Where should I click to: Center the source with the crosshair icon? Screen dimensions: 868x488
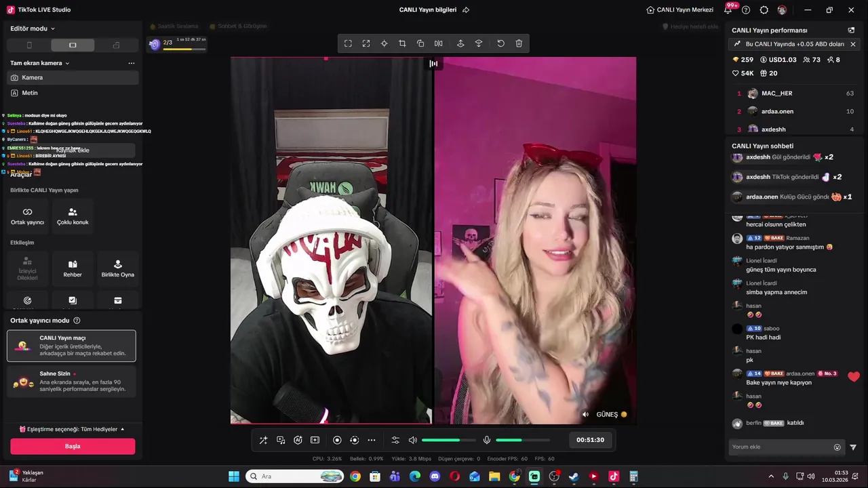click(384, 43)
